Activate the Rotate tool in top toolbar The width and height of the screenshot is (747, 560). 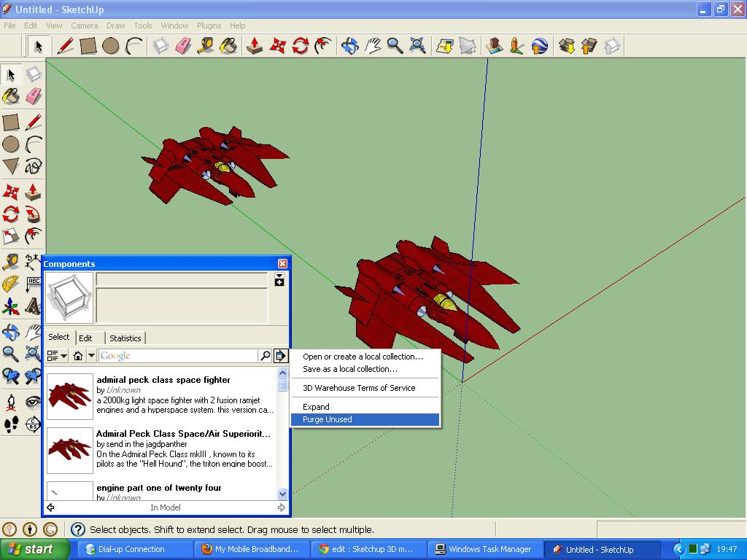click(300, 46)
